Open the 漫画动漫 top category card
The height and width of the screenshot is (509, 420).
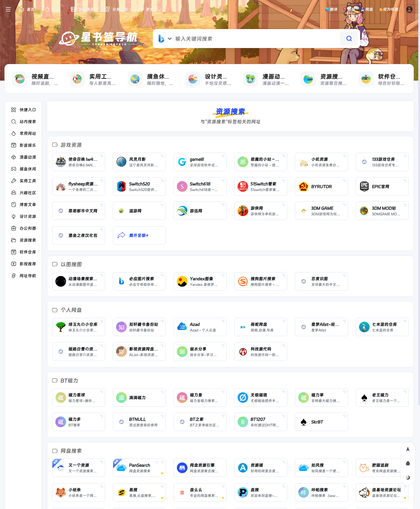[267, 79]
